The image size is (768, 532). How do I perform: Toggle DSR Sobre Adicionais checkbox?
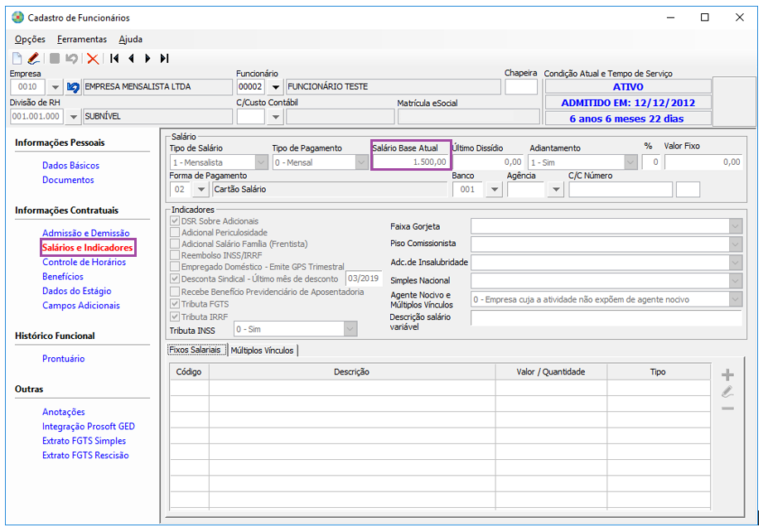[x=175, y=221]
